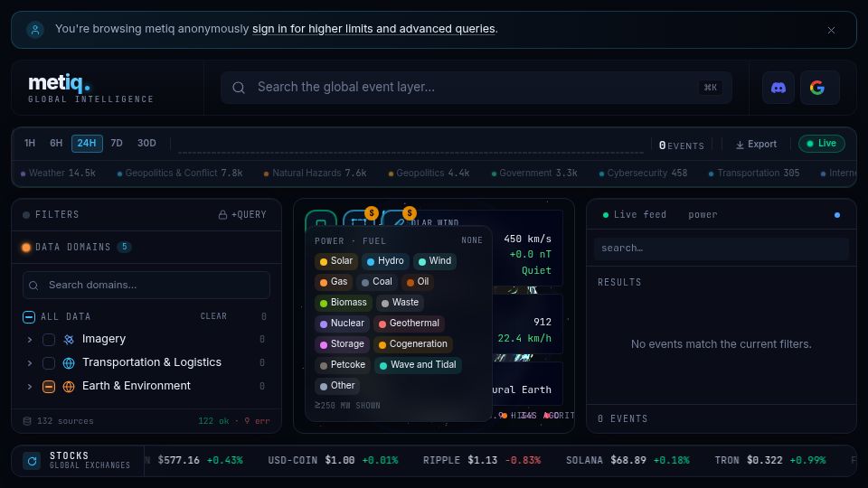This screenshot has width=868, height=488.
Task: Toggle the Petcoke fuel chip
Action: coord(342,365)
